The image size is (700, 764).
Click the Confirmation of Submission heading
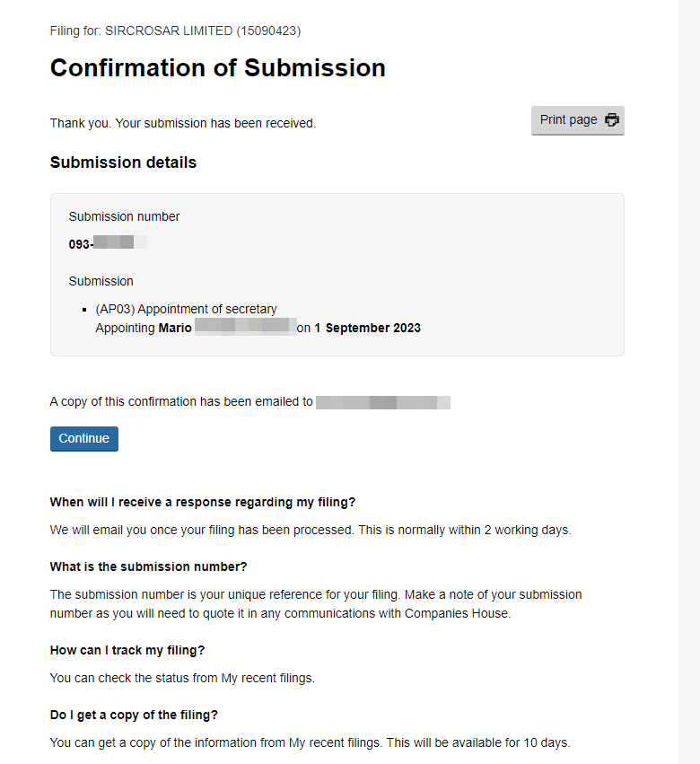click(218, 68)
